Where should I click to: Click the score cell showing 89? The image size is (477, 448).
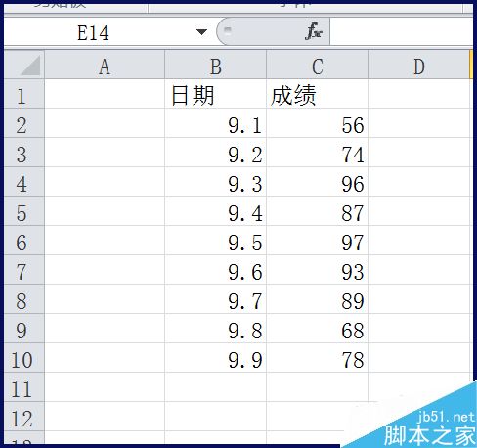[318, 299]
